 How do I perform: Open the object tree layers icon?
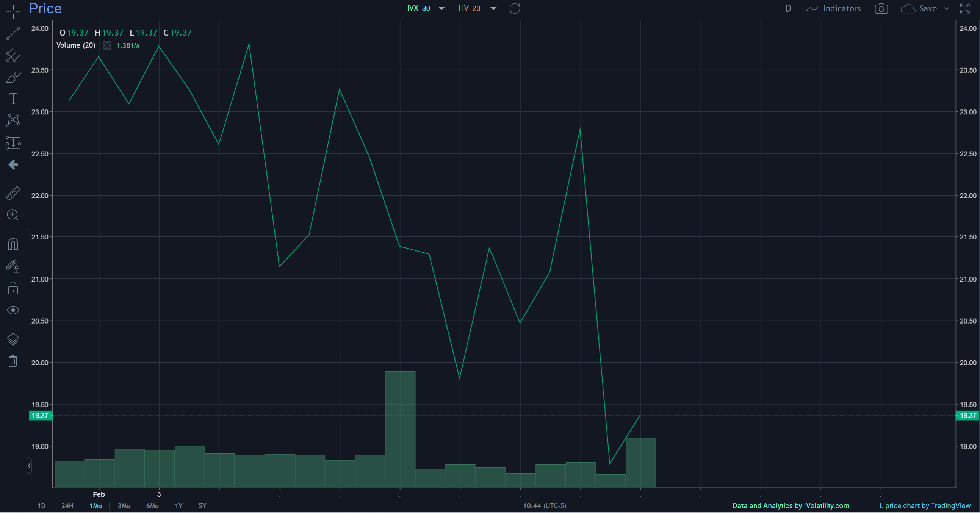(13, 339)
